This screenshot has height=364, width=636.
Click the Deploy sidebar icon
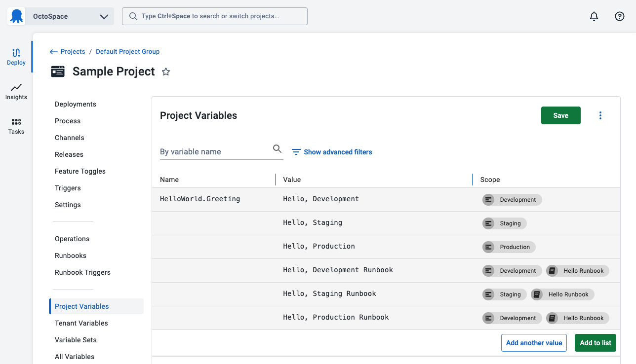pos(16,57)
